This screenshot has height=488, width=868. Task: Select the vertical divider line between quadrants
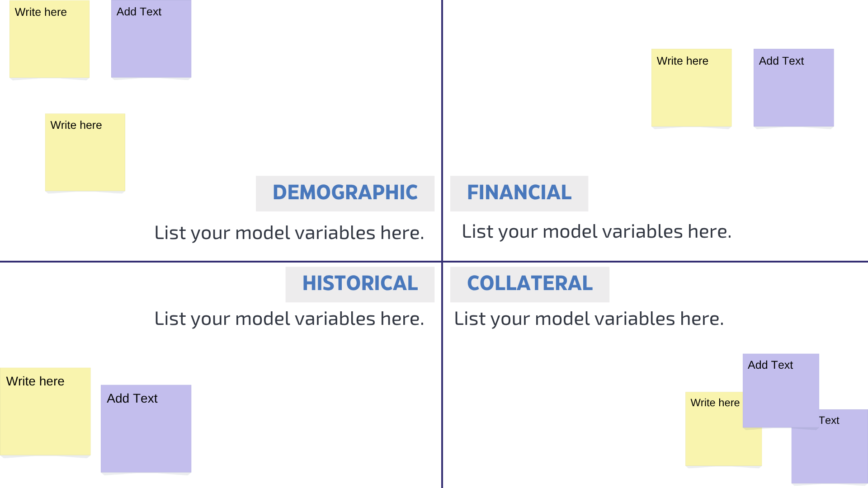(442, 136)
